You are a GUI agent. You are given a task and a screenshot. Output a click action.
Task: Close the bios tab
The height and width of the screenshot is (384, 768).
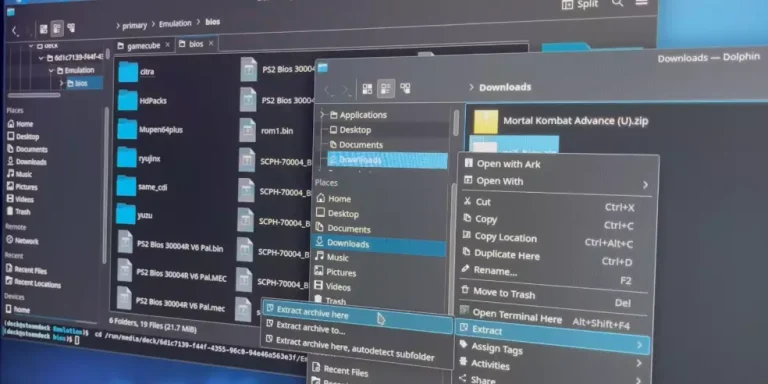[x=211, y=43]
